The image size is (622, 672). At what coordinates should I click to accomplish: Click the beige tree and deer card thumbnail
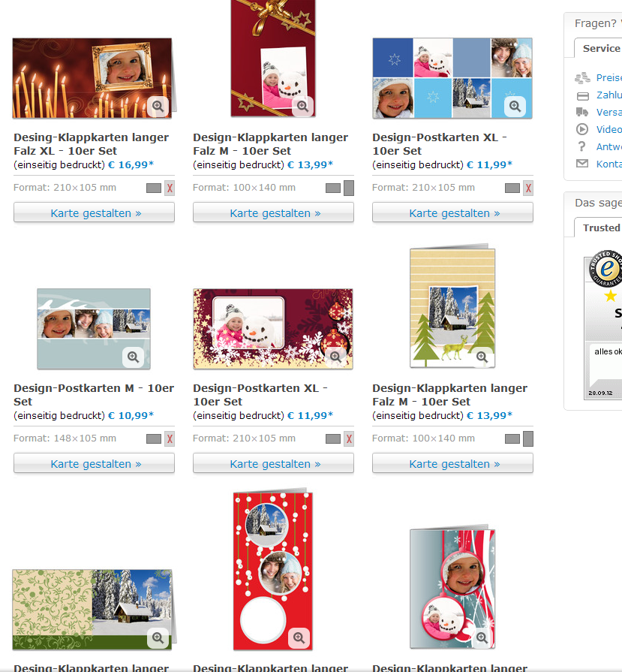(452, 306)
